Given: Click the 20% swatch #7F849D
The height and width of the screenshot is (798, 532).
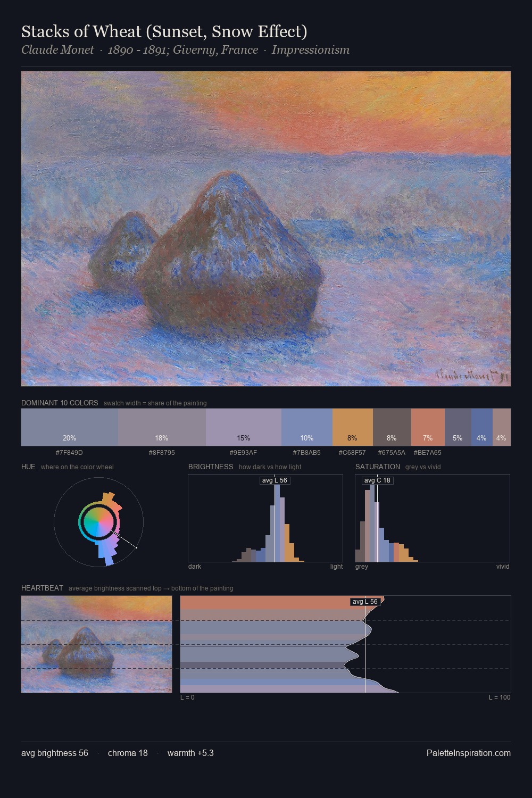Looking at the screenshot, I should (70, 427).
